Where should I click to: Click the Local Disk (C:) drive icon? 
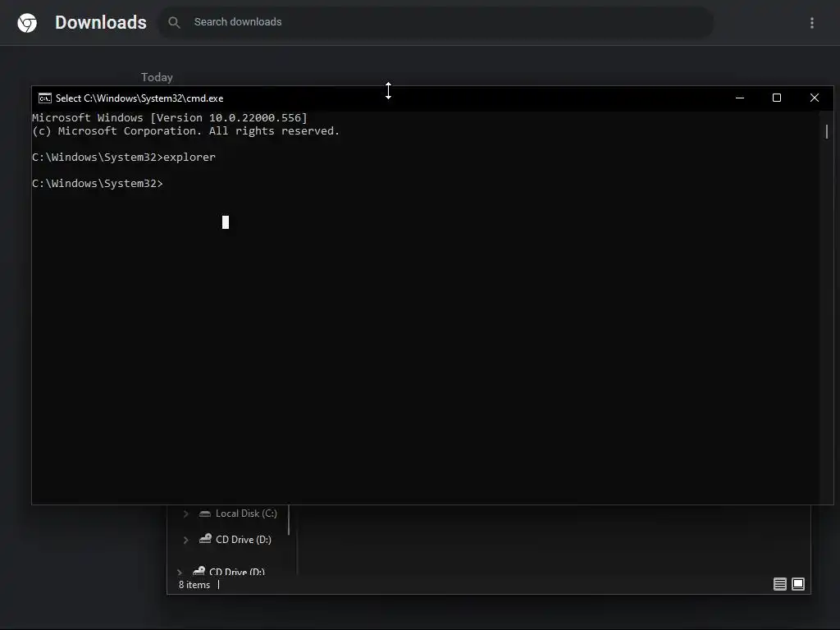pos(204,514)
